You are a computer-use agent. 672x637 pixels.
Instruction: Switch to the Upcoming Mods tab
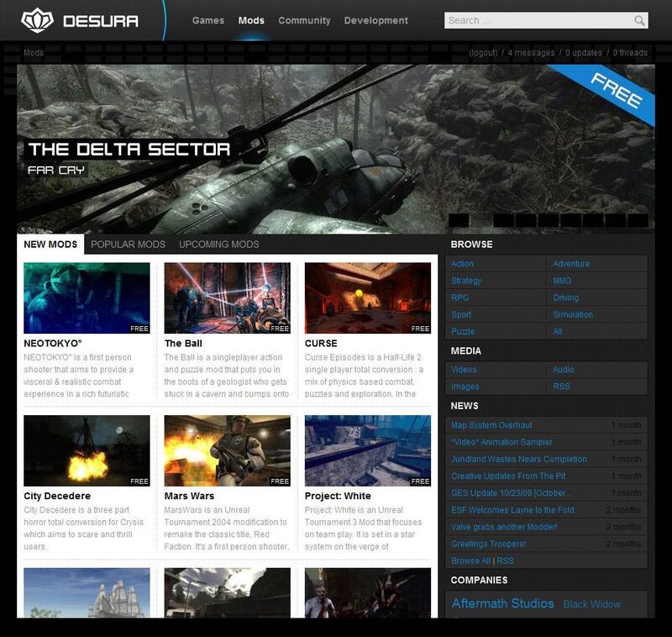click(219, 245)
